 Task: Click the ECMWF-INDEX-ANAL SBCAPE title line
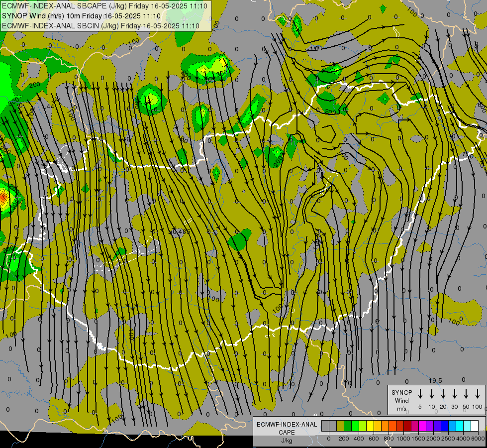click(x=105, y=6)
